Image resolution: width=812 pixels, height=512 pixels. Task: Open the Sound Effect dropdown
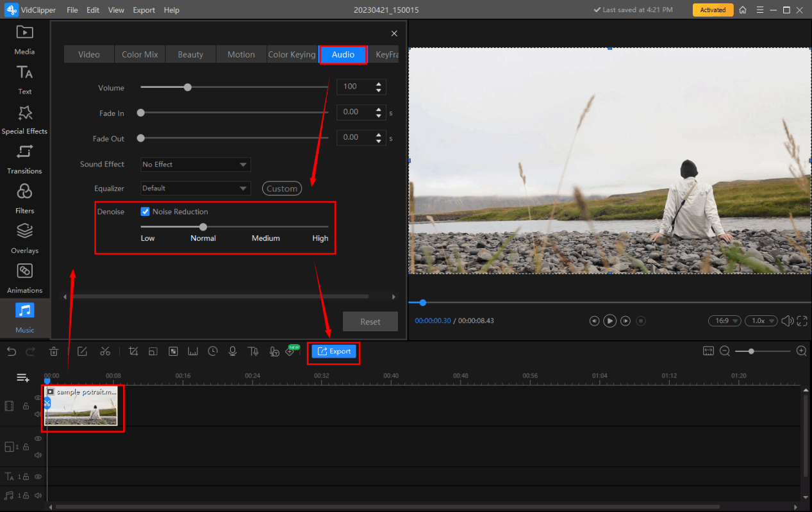coord(195,165)
